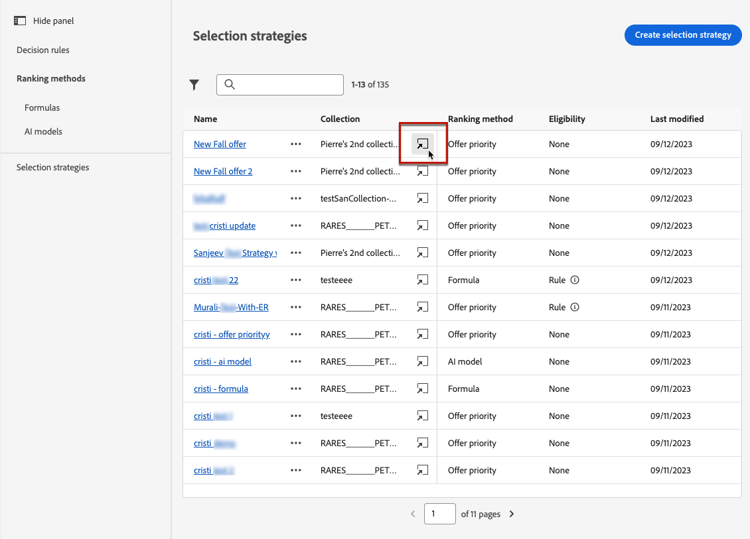
Task: Select Formulas under Ranking methods
Action: (42, 108)
